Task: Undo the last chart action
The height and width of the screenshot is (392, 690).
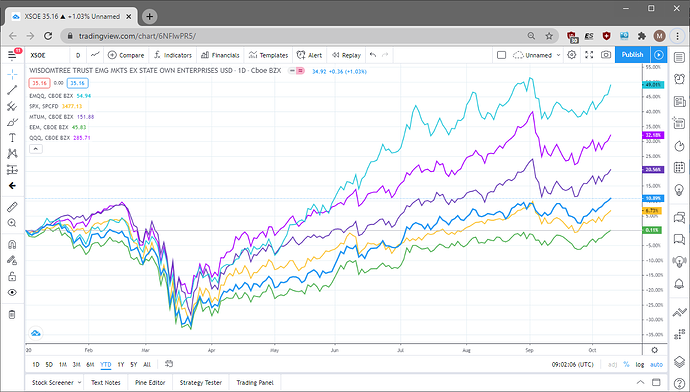Action: (373, 55)
